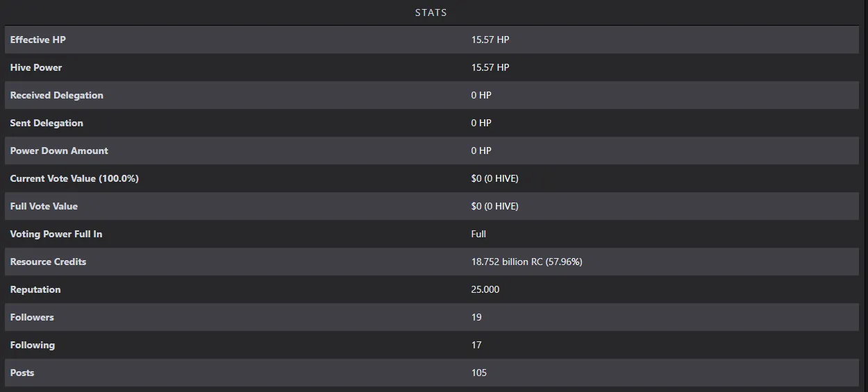
Task: Click the Current Vote Value $0 (0 HIVE)
Action: 495,178
